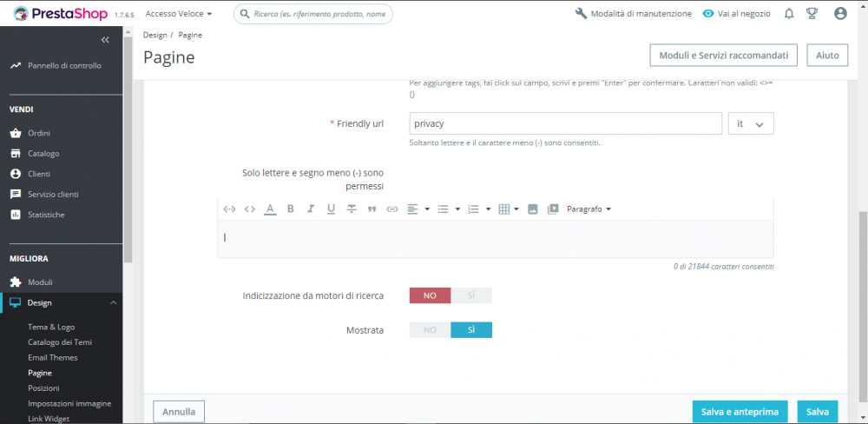Select Pagine in Design submenu
The image size is (868, 424).
(x=40, y=373)
